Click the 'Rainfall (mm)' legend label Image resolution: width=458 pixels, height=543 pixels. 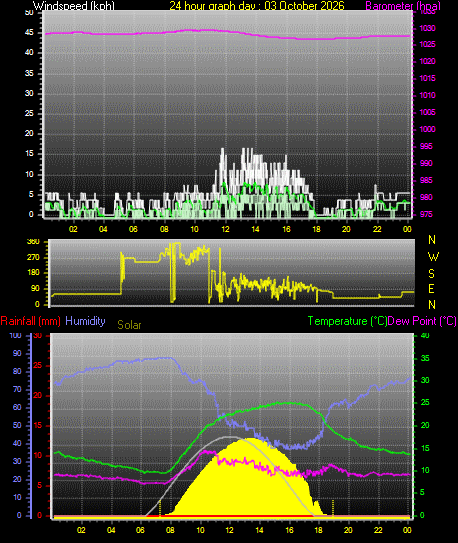coord(30,321)
